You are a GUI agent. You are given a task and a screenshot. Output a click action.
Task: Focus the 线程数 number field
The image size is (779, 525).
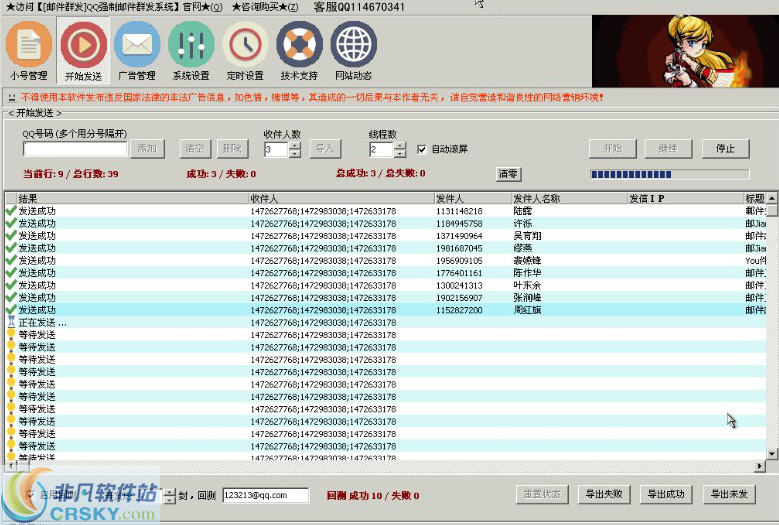pyautogui.click(x=382, y=150)
